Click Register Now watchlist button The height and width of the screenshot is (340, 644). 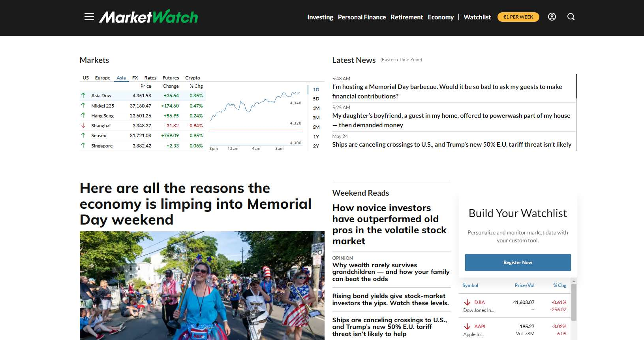coord(518,263)
